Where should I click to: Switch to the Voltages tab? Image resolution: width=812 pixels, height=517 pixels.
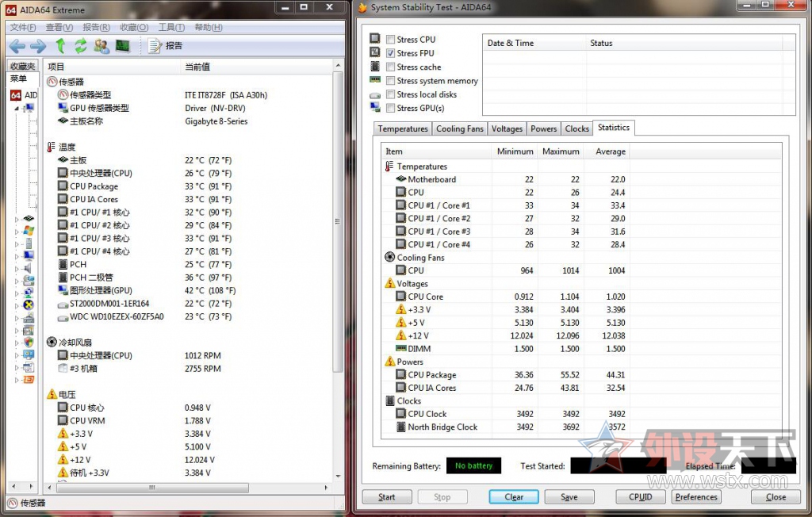coord(507,128)
